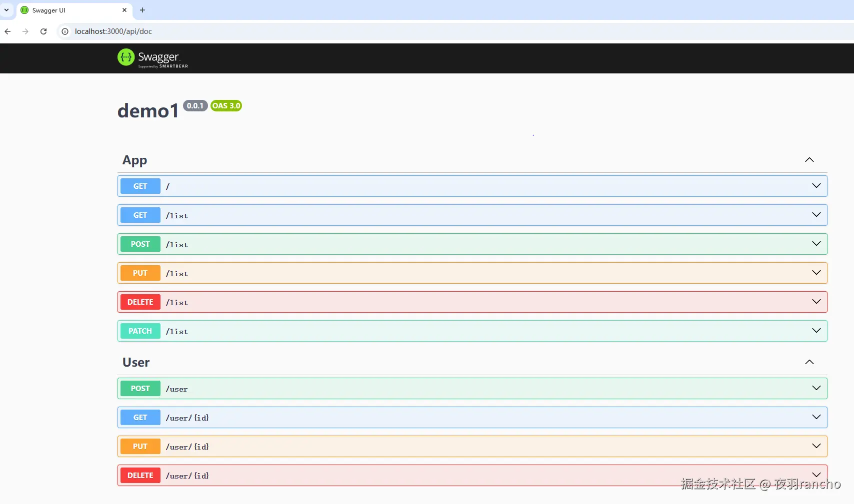The image size is (854, 504).
Task: Click the /list path in the PATCH row
Action: pyautogui.click(x=177, y=332)
